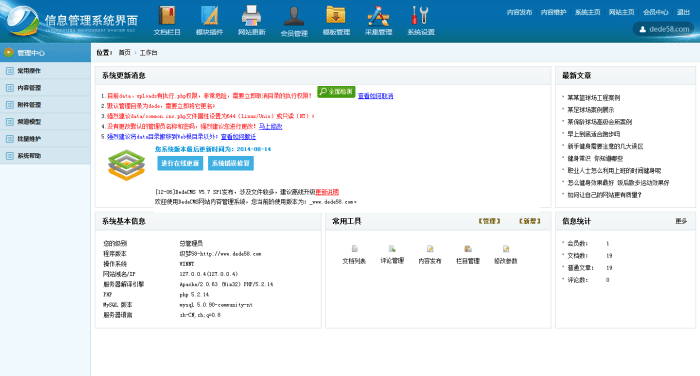Screen dimensions: 700x376
Task: Click the 工作台 breadcrumb item
Action: 148,53
